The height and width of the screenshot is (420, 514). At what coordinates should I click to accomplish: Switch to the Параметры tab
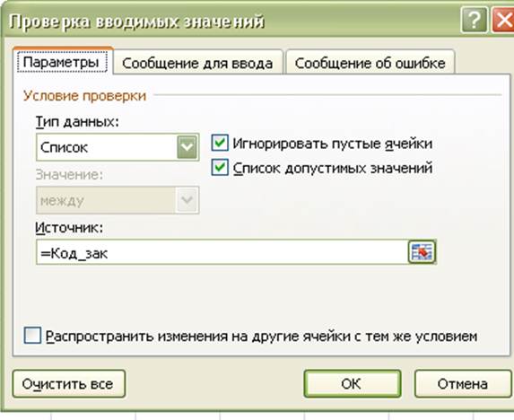click(62, 62)
